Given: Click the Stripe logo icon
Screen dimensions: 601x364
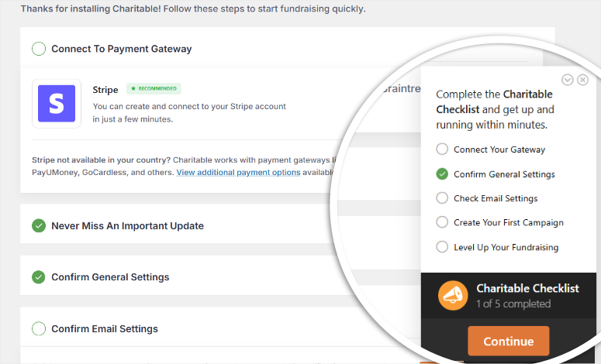Looking at the screenshot, I should (x=57, y=103).
